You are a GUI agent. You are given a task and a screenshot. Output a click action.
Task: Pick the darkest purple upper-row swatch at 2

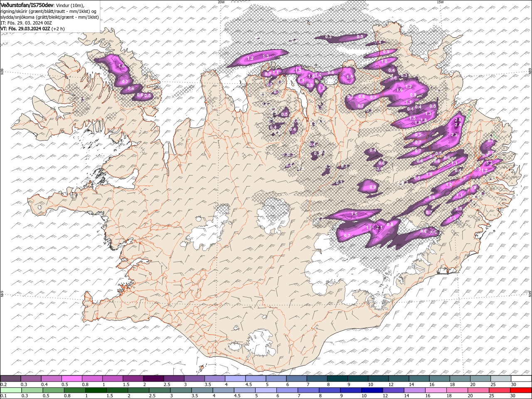coord(153,379)
